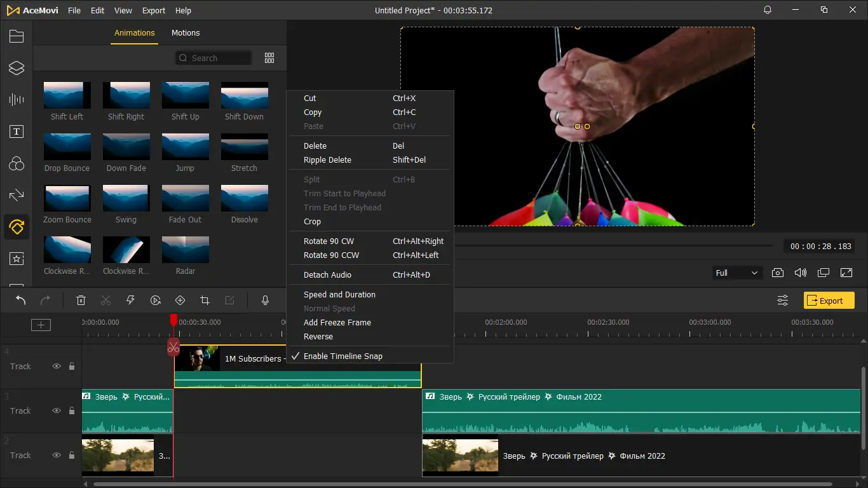The image size is (868, 488).
Task: Choose Detach Audio from context menu
Action: [x=327, y=275]
